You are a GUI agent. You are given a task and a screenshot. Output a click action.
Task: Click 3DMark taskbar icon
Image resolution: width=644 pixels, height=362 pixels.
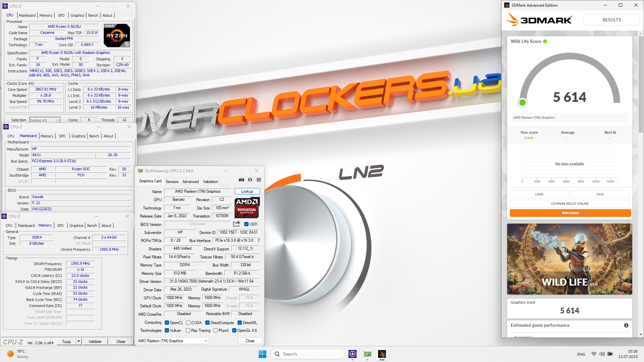(x=382, y=354)
